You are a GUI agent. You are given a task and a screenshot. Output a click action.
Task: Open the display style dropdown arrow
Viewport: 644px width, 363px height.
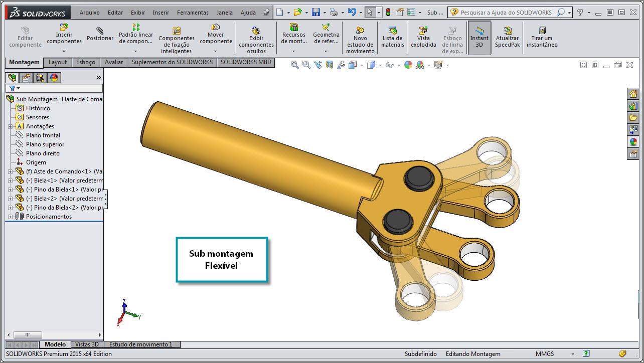tap(381, 65)
